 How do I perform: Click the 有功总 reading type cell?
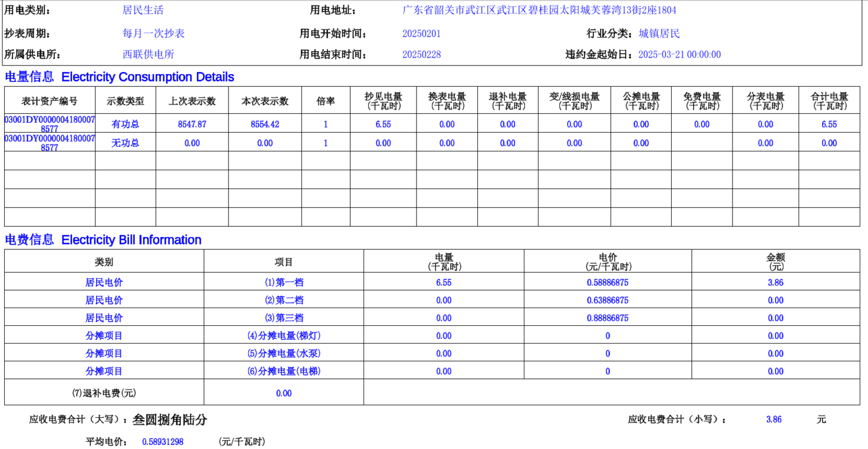[126, 124]
